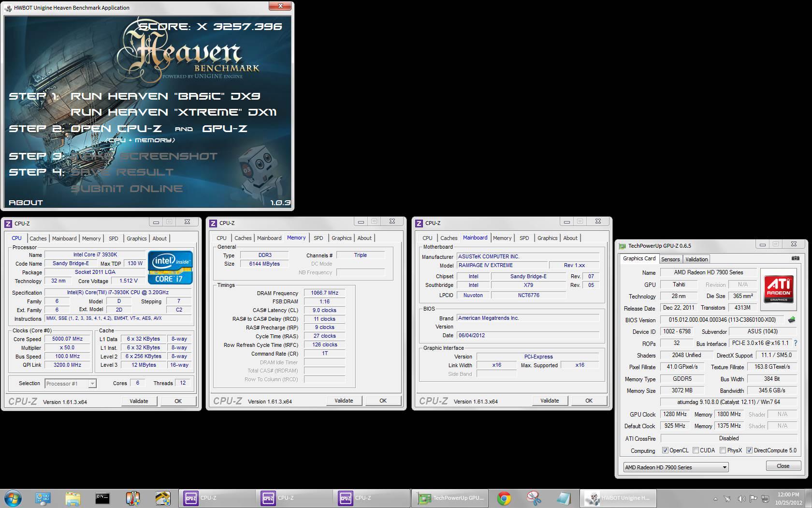Open the Snipping Tool scissors taskbar icon
The height and width of the screenshot is (508, 812).
click(534, 498)
